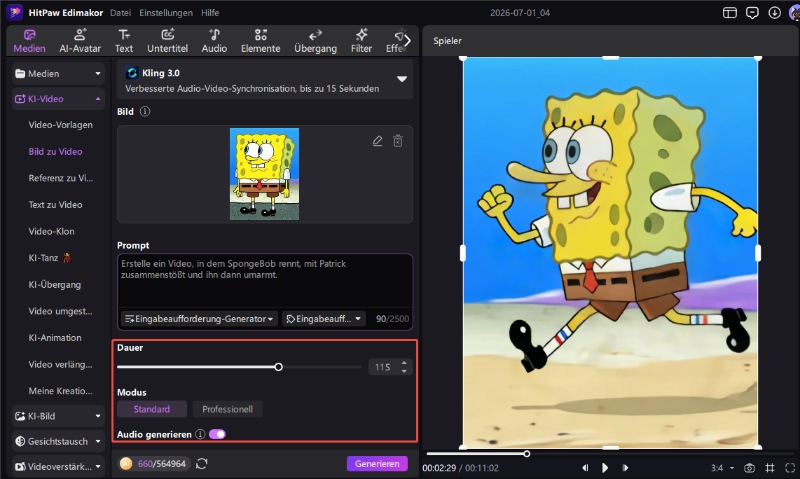
Task: Open the feedback message icon
Action: (752, 13)
